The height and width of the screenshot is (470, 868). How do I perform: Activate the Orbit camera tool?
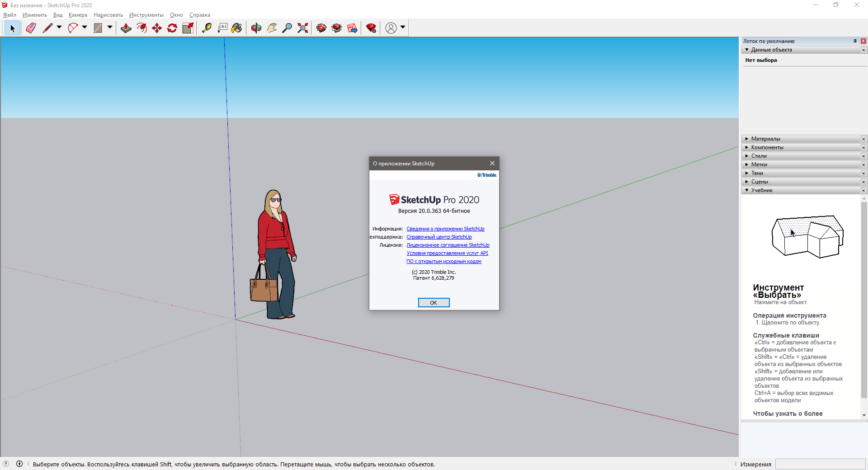coord(256,28)
